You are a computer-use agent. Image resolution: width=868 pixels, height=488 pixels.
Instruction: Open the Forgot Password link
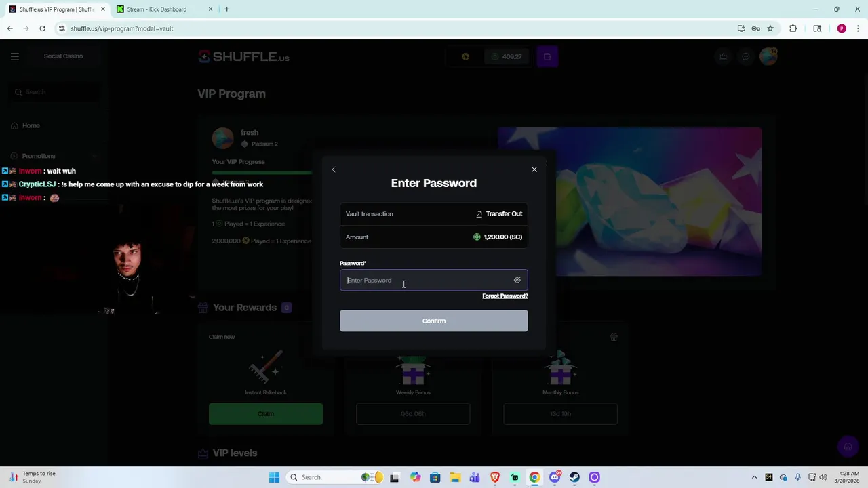505,296
